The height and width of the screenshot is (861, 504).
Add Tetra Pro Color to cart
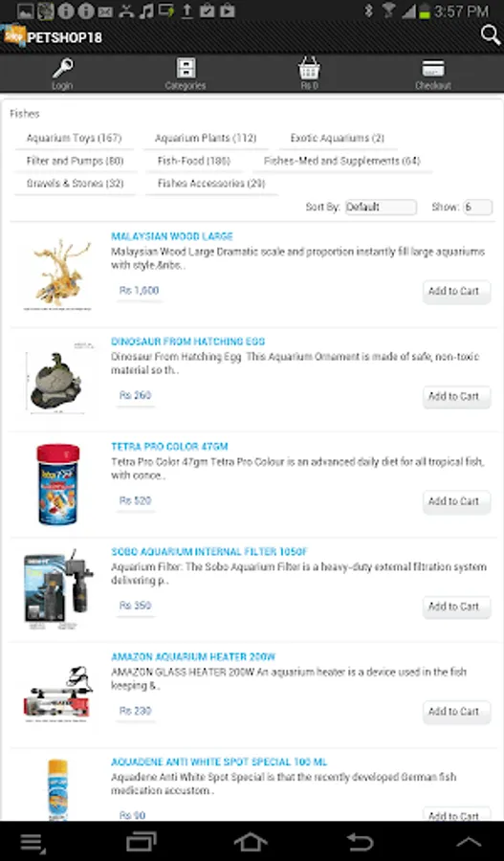(x=456, y=502)
